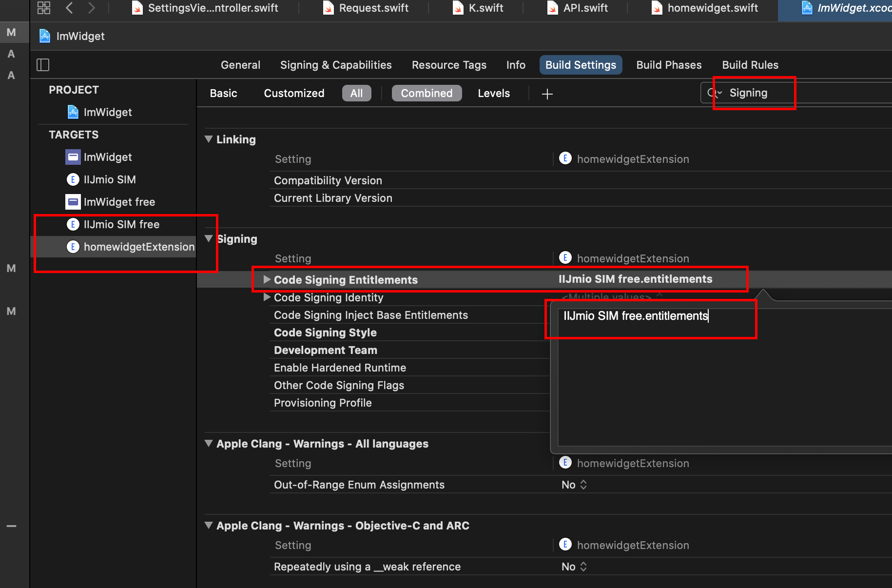Switch to K.swift tab
The height and width of the screenshot is (588, 892).
coord(478,8)
